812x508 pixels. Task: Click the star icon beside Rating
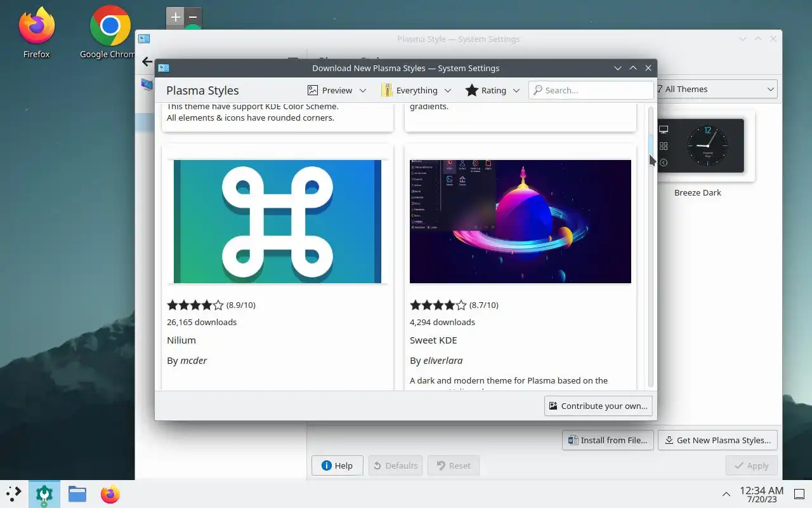(x=471, y=90)
